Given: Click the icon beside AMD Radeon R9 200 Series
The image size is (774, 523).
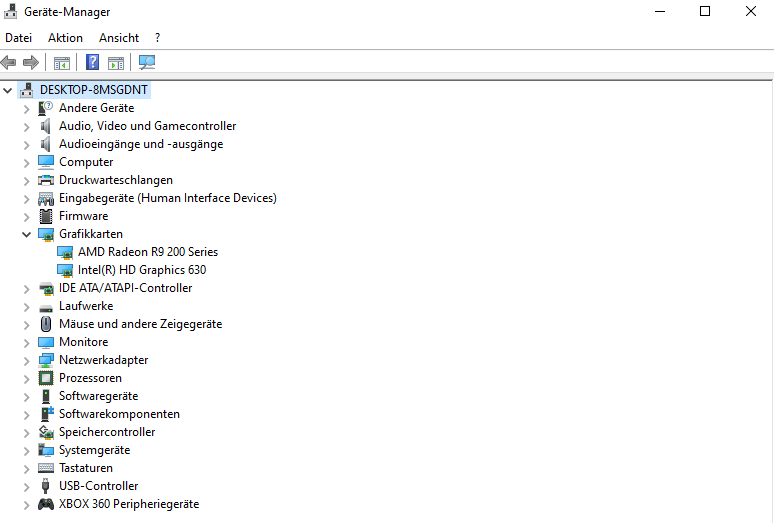Looking at the screenshot, I should click(x=65, y=253).
